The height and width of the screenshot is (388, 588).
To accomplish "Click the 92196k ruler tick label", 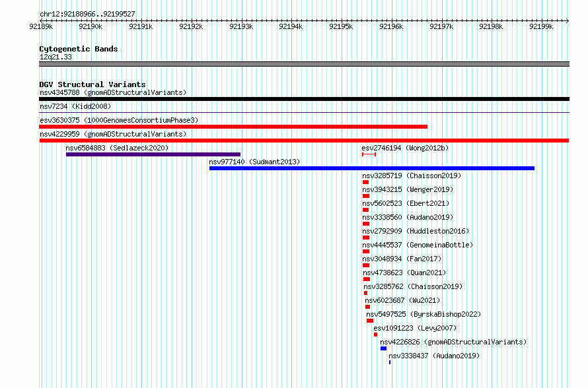I will point(391,26).
